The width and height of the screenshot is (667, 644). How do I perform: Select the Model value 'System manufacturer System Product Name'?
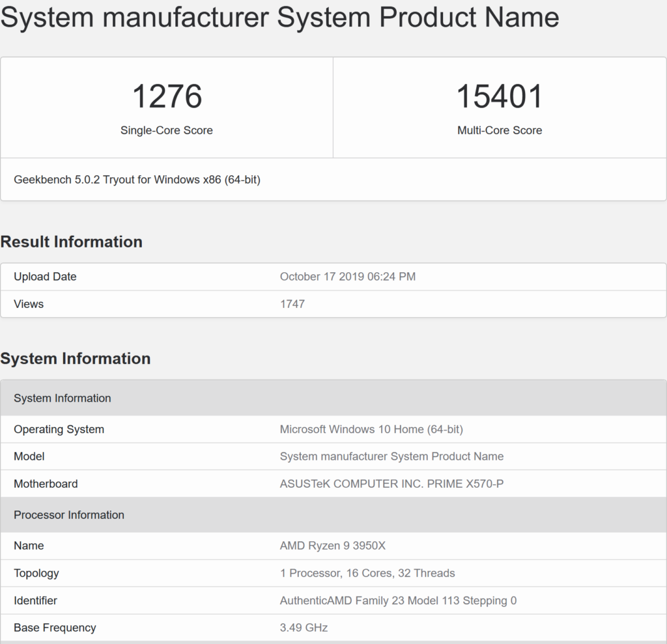click(x=391, y=456)
